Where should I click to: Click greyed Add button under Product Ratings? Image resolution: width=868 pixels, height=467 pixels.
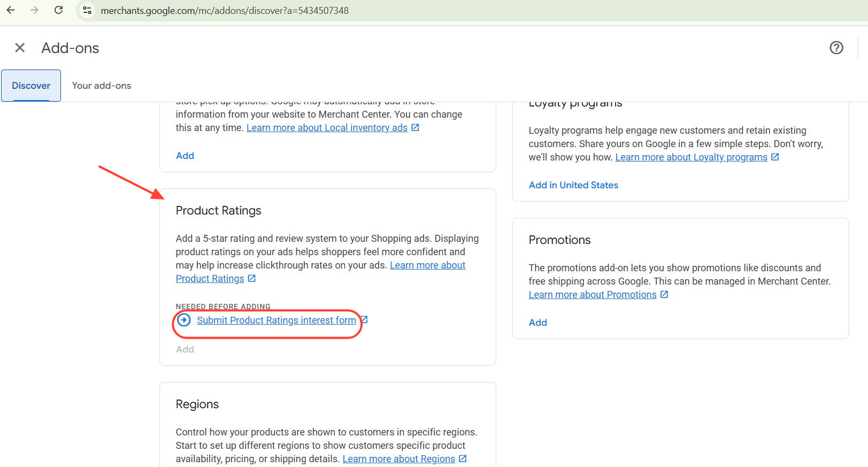pyautogui.click(x=185, y=349)
